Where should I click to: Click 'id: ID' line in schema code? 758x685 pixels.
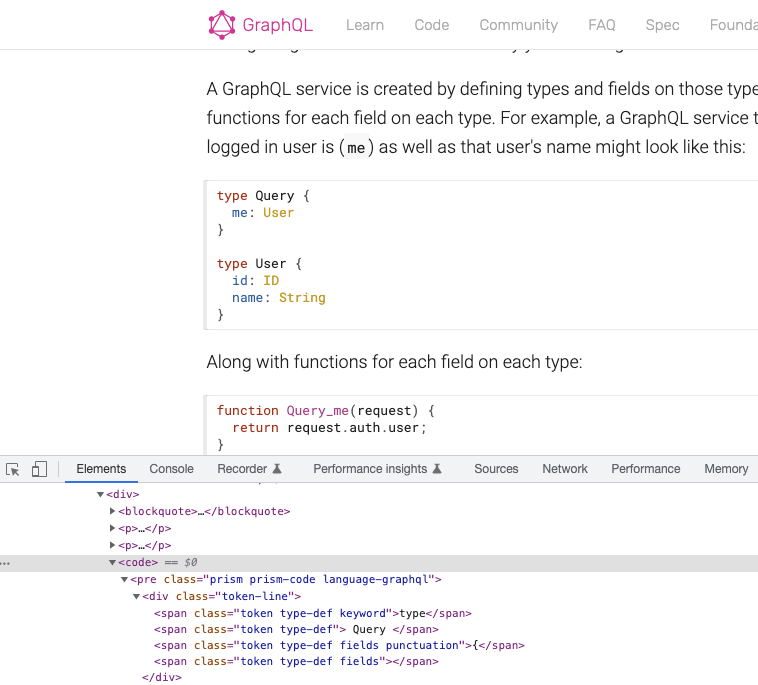255,280
